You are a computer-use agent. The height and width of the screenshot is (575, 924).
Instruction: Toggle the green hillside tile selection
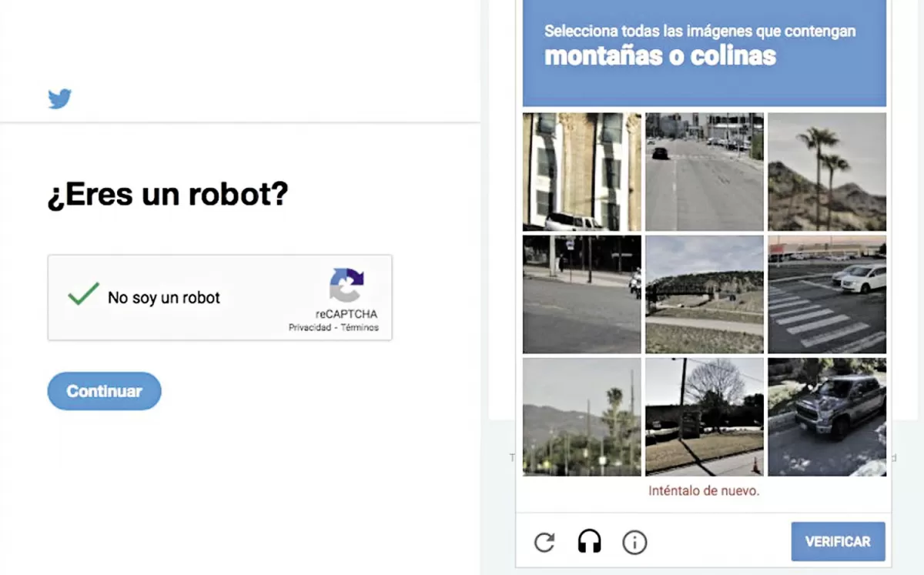pos(704,294)
